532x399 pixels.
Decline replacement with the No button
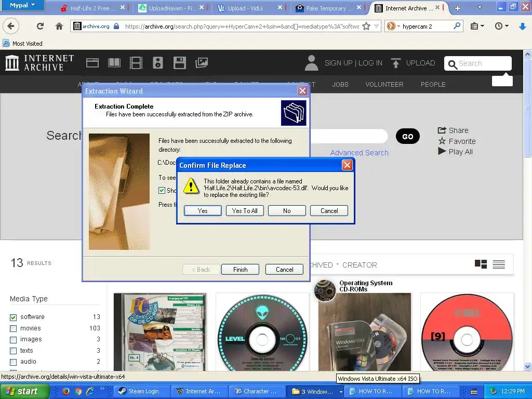[287, 211]
